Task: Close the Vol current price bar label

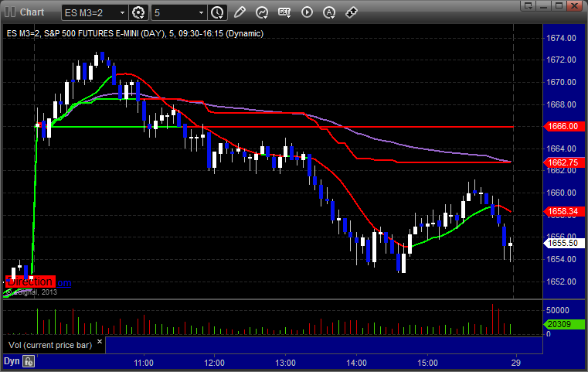Action: 100,342
